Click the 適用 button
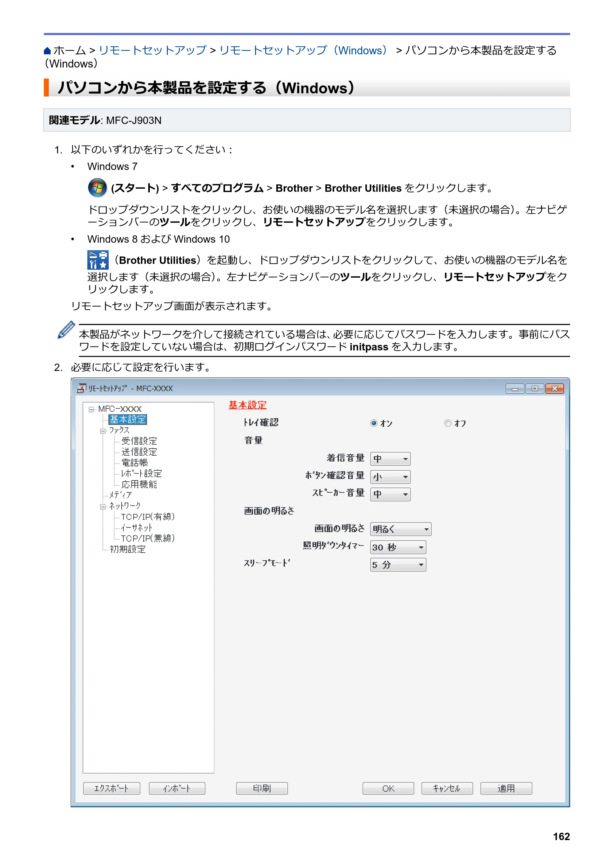The width and height of the screenshot is (614, 868). (x=506, y=788)
